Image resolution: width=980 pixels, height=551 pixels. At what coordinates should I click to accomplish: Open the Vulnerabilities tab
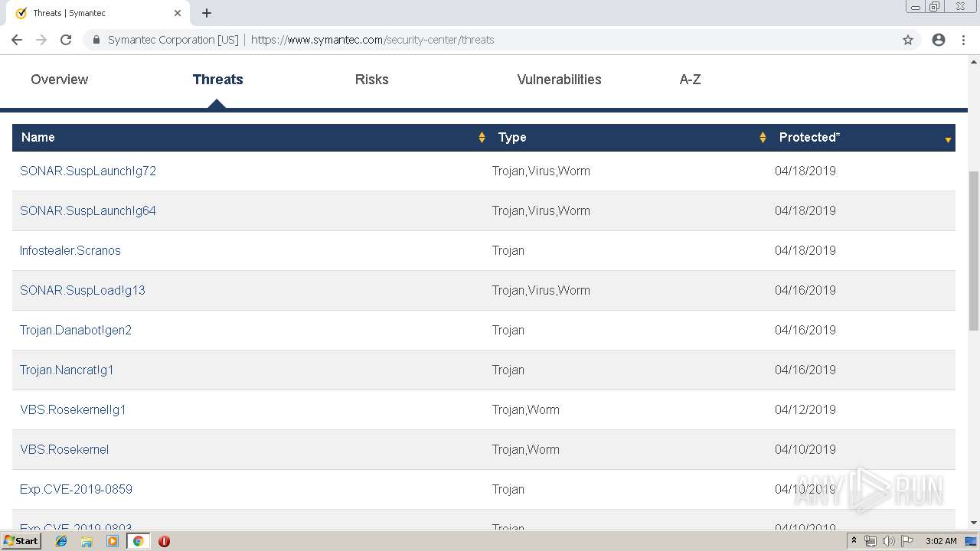click(559, 80)
